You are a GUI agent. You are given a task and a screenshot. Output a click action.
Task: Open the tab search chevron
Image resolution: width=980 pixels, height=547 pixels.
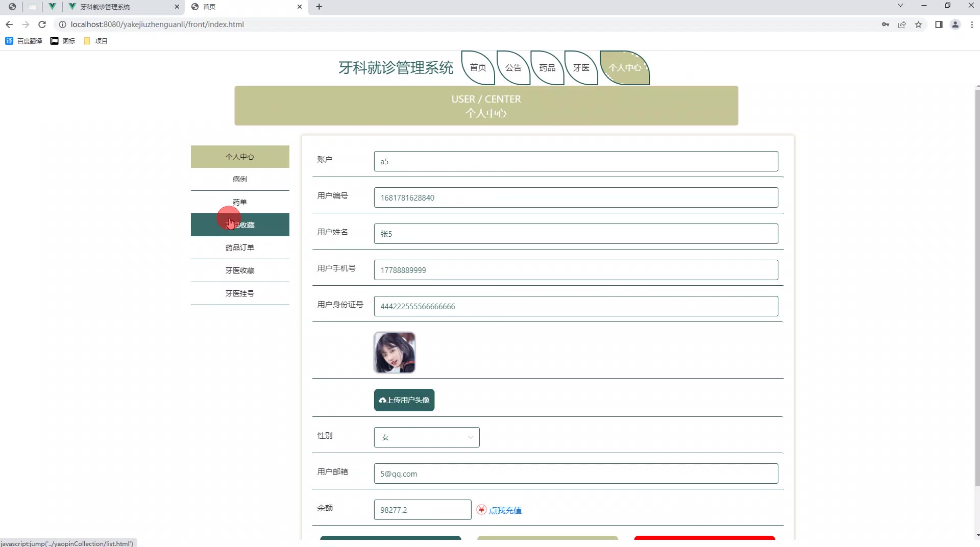900,6
